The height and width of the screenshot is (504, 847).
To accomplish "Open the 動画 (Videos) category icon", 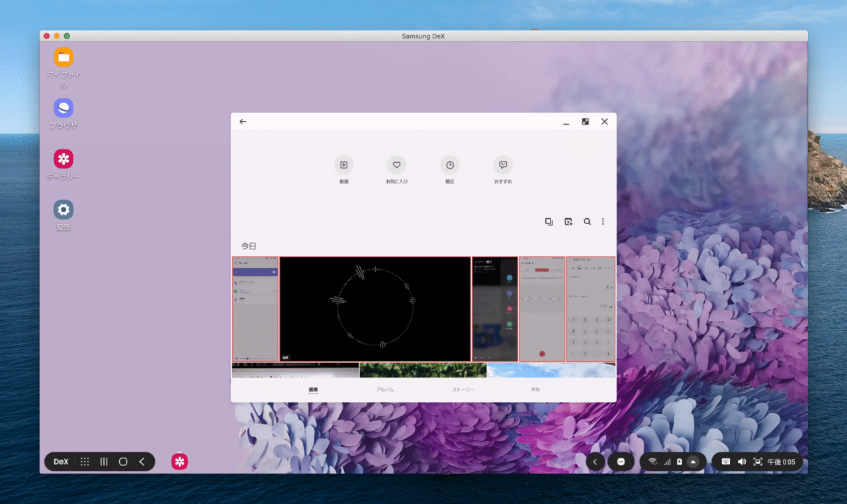I will coord(343,165).
